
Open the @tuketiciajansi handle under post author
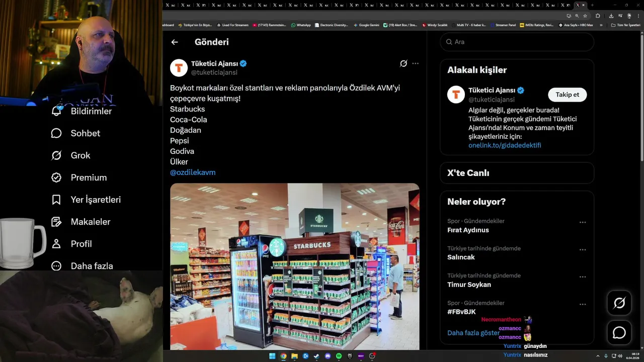click(214, 72)
